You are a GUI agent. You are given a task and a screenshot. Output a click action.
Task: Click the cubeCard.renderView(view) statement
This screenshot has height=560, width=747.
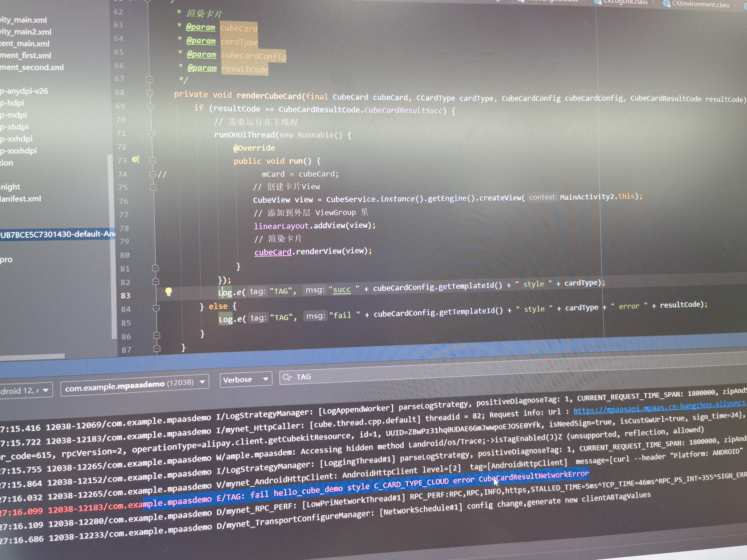(x=313, y=252)
